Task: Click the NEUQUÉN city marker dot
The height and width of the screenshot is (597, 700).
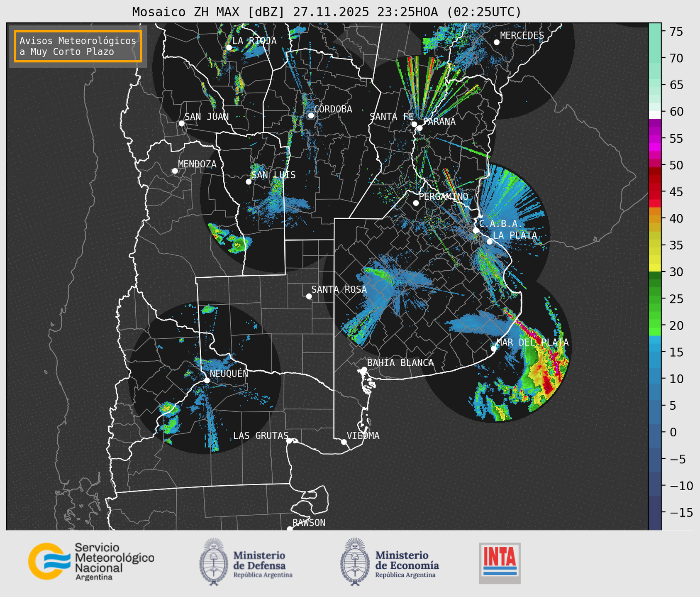Action: pyautogui.click(x=207, y=380)
